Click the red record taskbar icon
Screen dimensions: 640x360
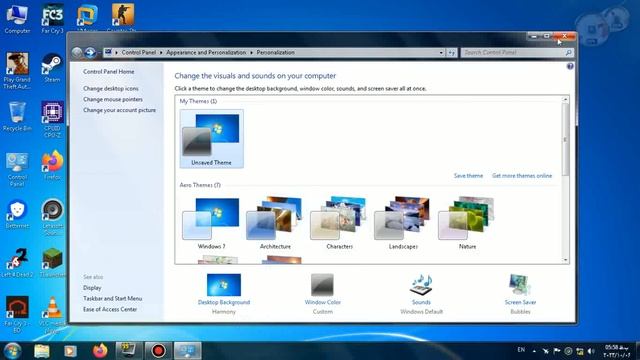[x=158, y=351]
